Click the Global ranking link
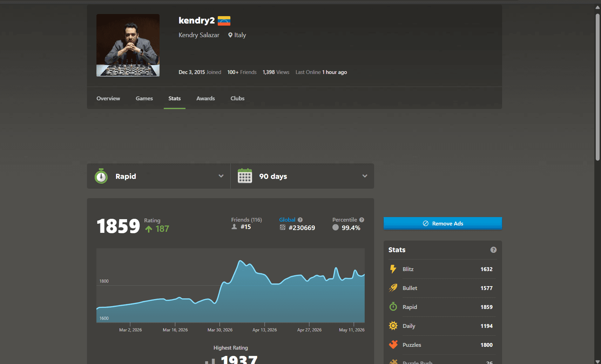 coord(287,220)
